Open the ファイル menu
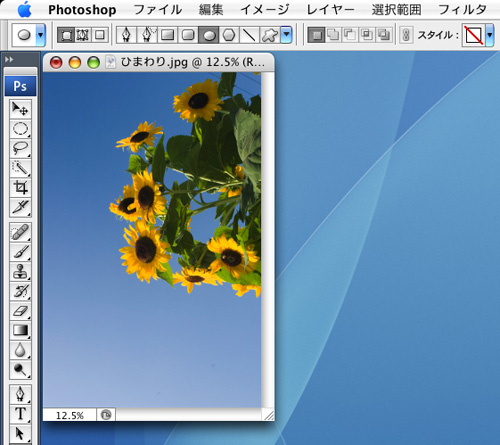Image resolution: width=500 pixels, height=445 pixels. point(158,10)
